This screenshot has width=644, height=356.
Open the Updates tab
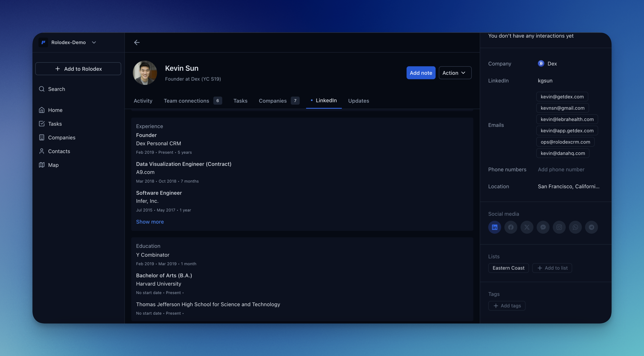point(358,101)
